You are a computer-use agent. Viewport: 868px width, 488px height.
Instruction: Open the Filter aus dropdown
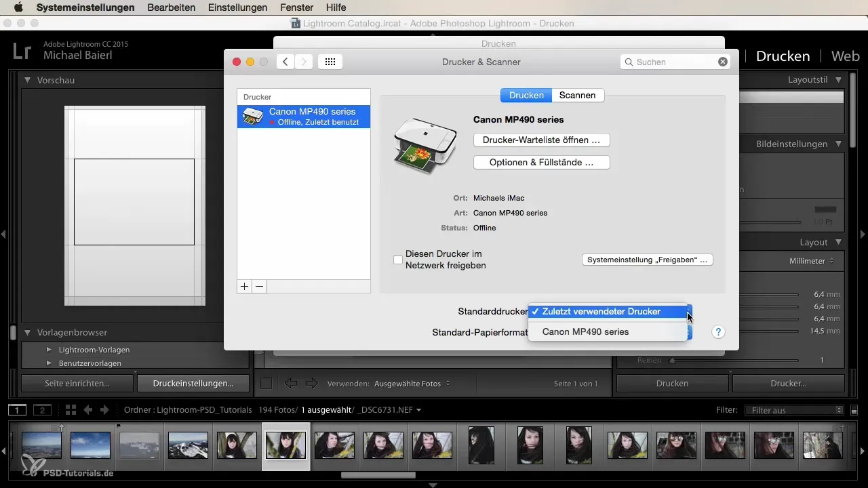(x=793, y=410)
